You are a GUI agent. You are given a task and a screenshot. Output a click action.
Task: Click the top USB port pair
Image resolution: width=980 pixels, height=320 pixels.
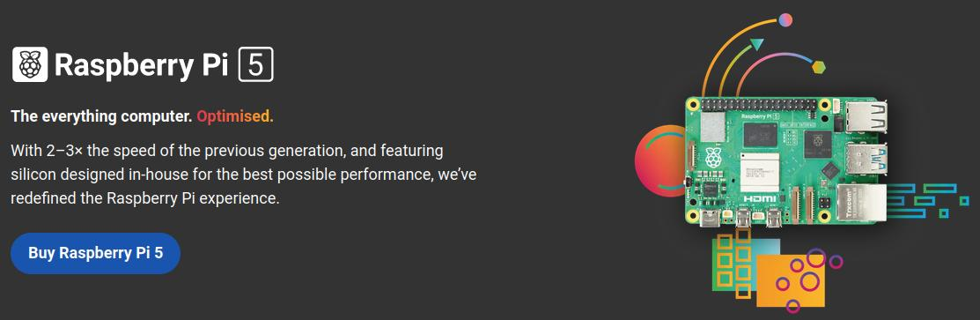(x=867, y=116)
